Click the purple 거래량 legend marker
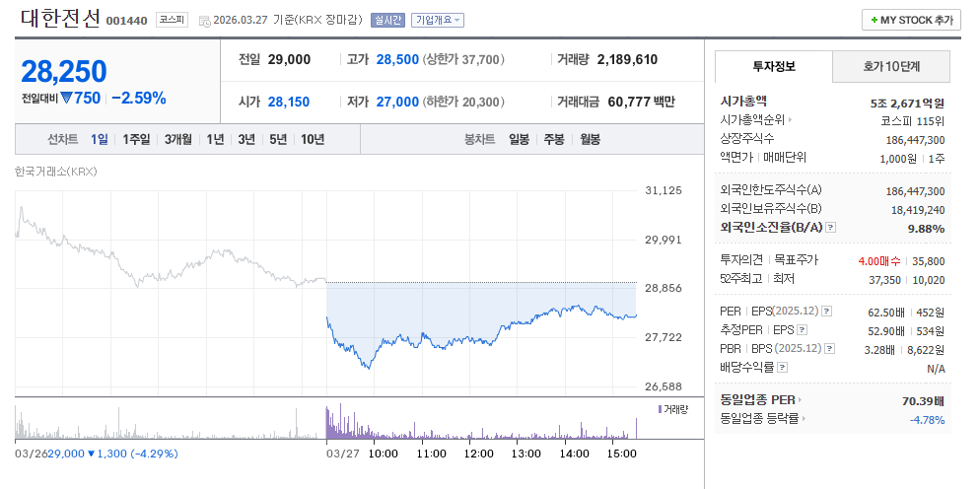Viewport: 980px width, 489px height. click(x=660, y=409)
